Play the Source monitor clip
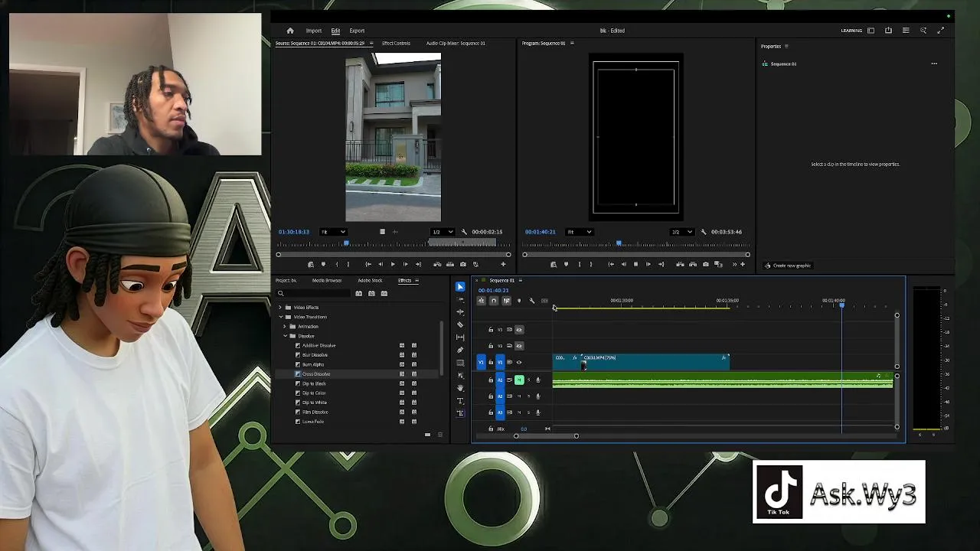This screenshot has width=980, height=551. click(393, 265)
